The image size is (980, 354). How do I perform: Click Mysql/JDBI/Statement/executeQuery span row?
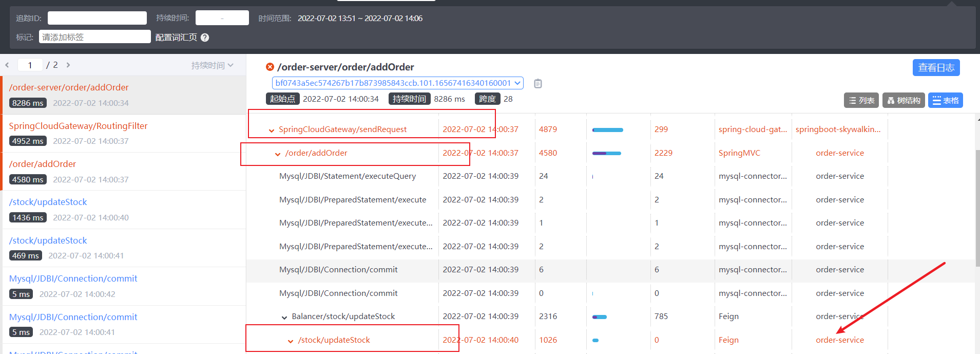(x=610, y=176)
